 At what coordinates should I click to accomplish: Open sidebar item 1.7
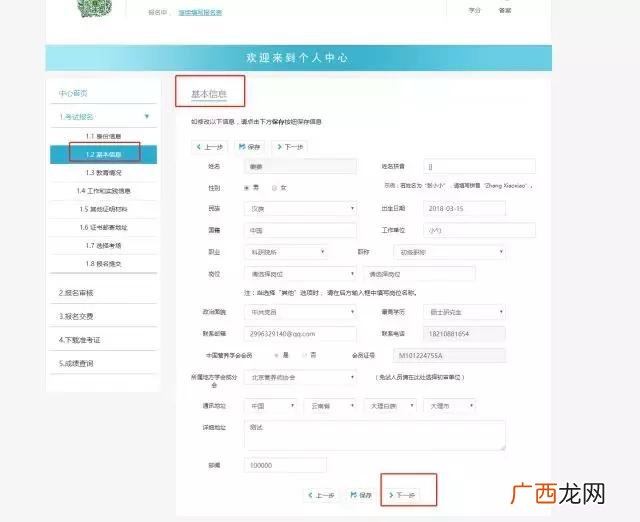pyautogui.click(x=103, y=245)
